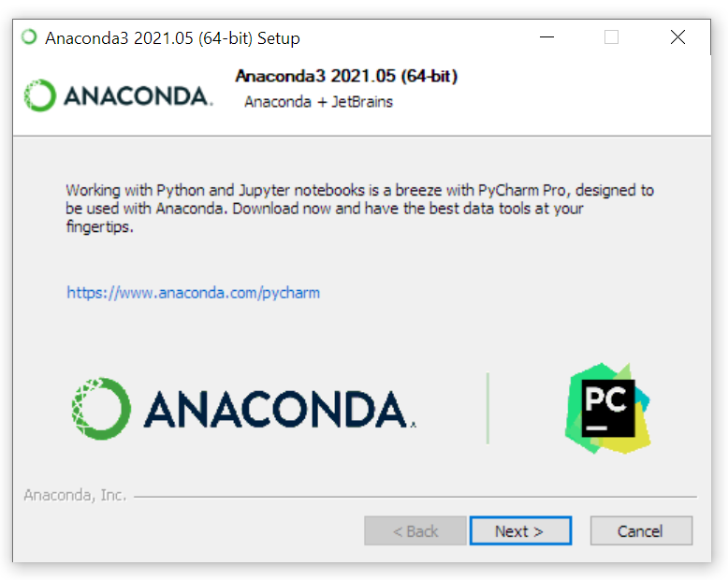Click the vertical divider between the logos
Viewport: 728px width, 580px height.
[x=488, y=408]
